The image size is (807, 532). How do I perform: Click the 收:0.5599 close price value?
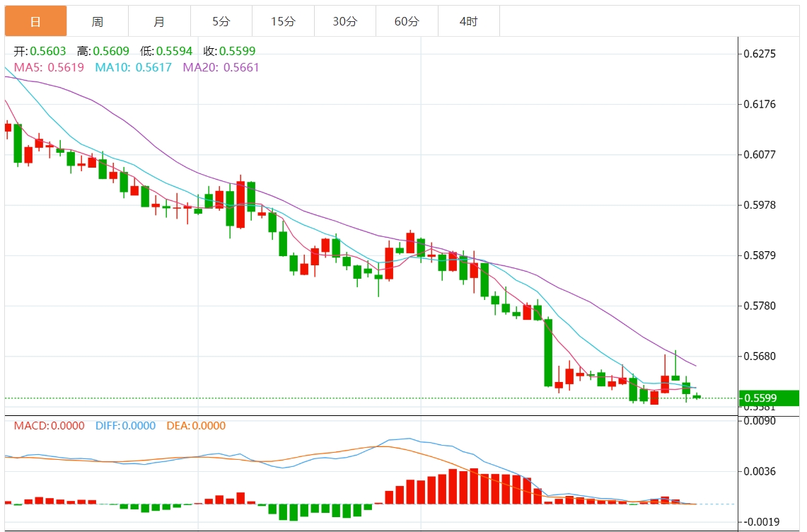[230, 51]
